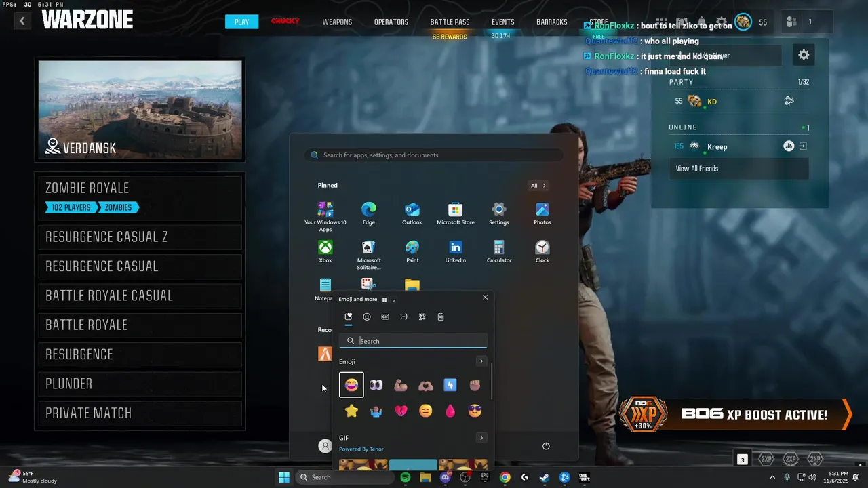The image size is (868, 488).
Task: Open the EVENTS tab
Action: tap(503, 22)
